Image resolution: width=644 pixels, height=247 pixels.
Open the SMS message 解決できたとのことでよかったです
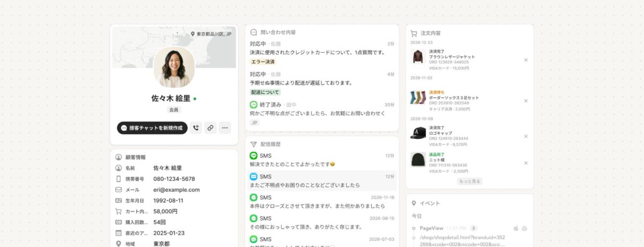322,159
